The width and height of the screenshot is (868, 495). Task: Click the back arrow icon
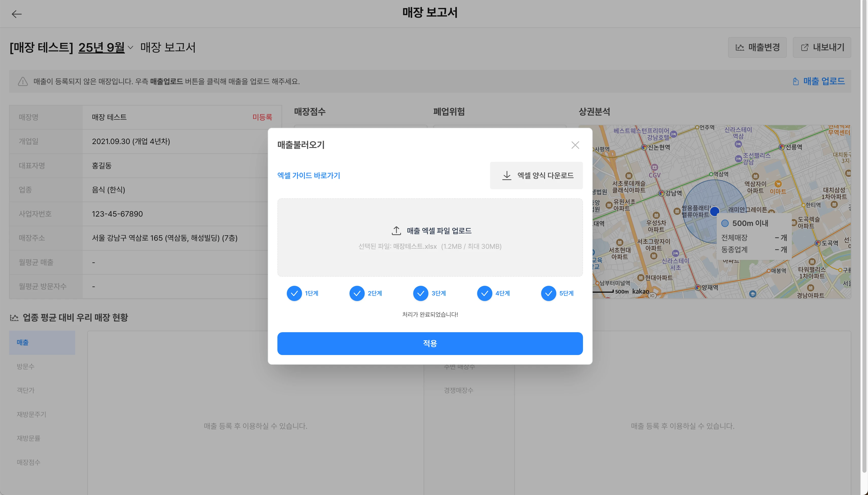(x=16, y=14)
